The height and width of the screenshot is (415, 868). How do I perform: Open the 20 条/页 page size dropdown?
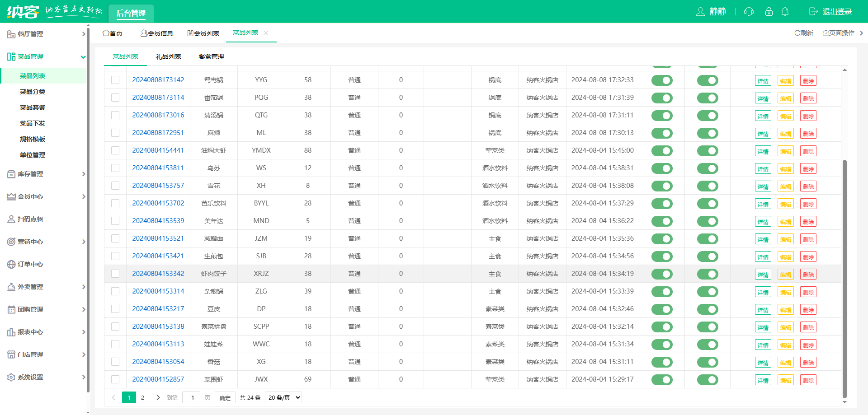coord(283,398)
